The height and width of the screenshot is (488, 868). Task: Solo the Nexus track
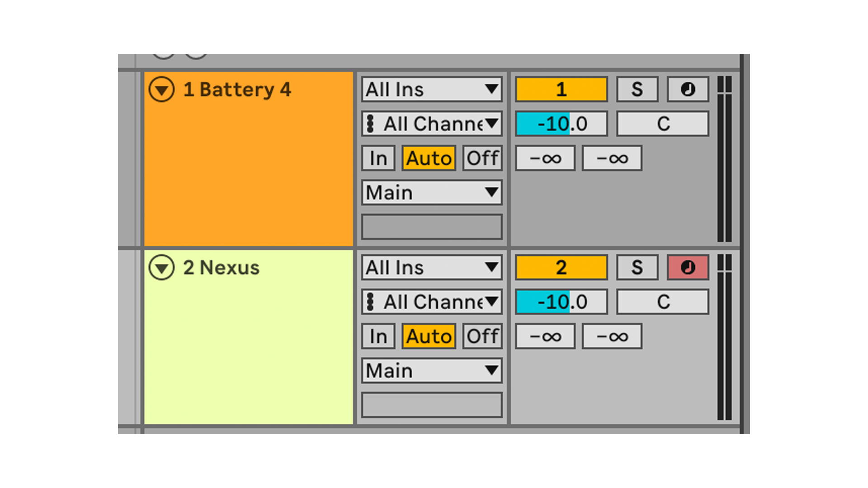point(637,267)
